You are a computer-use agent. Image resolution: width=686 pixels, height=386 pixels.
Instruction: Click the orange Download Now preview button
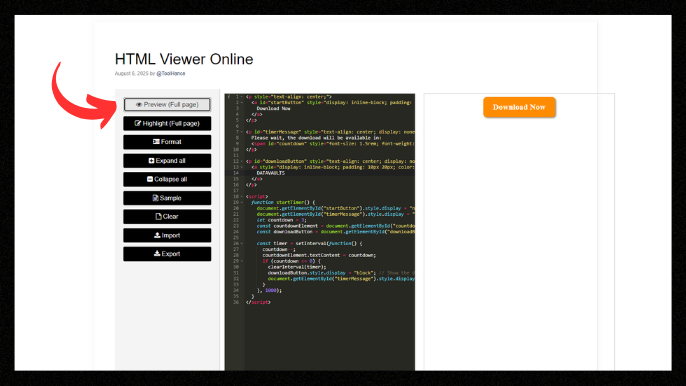pos(519,107)
